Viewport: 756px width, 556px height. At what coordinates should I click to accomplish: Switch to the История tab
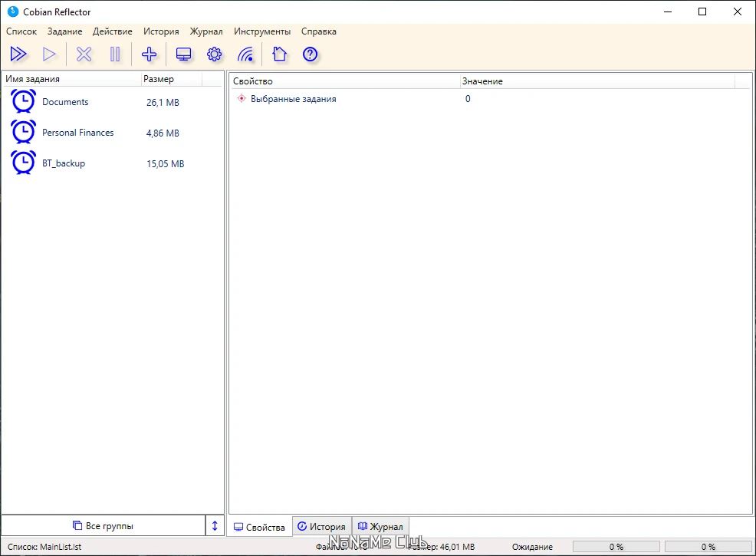click(x=321, y=527)
